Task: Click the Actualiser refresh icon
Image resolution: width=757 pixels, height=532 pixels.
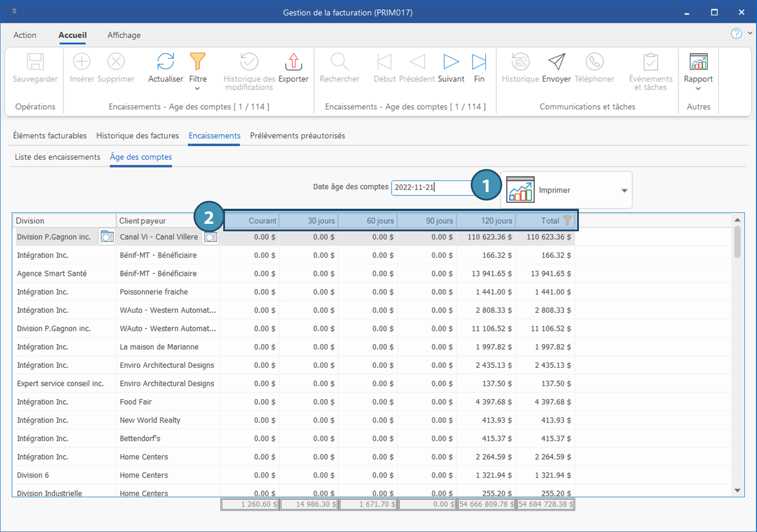Action: (x=165, y=62)
